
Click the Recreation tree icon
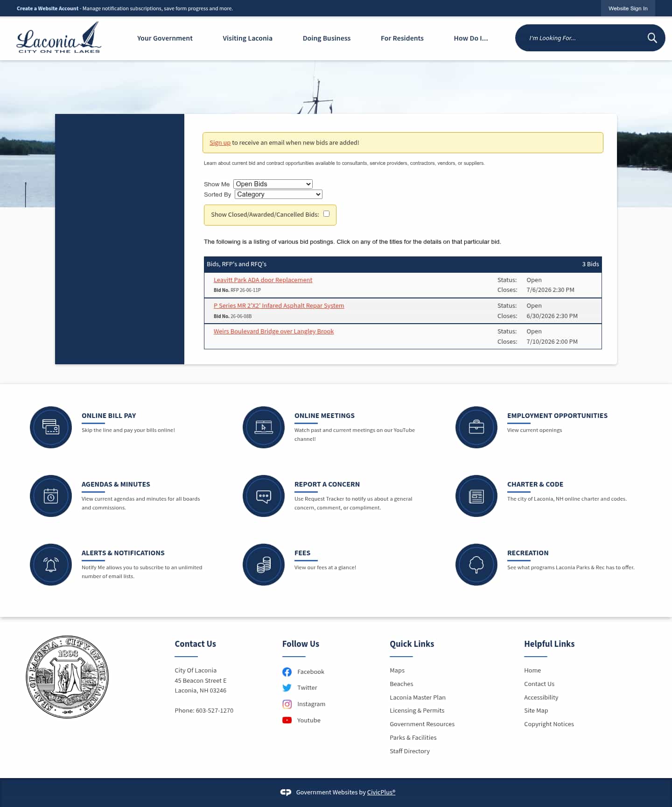click(x=476, y=565)
